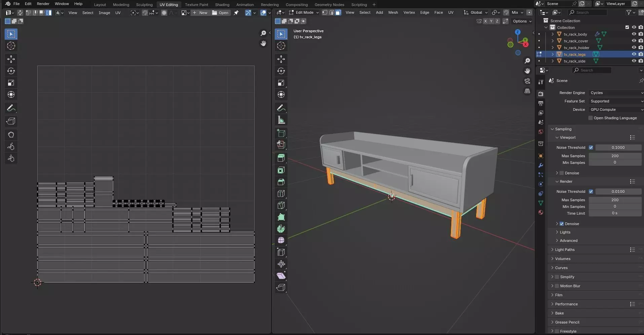Screen dimensions: 644x335
Task: Enable Simplify checkbox
Action: point(557,277)
